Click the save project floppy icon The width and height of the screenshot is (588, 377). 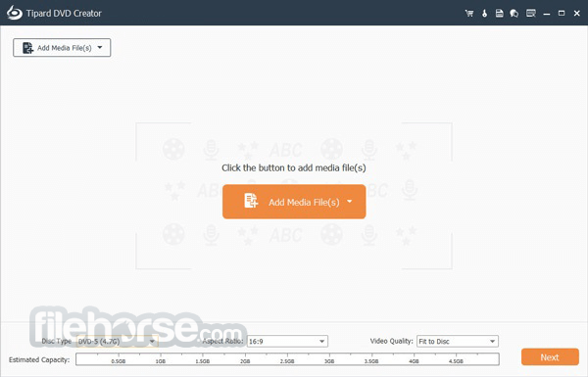[499, 14]
